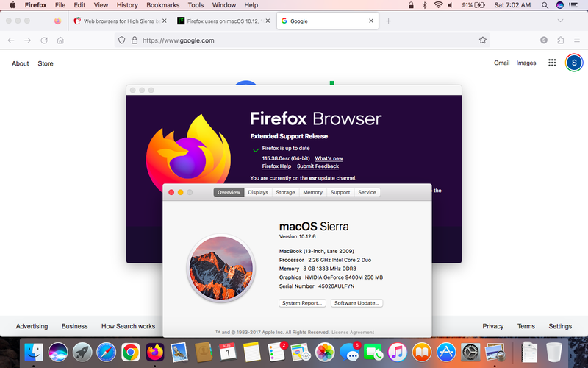The height and width of the screenshot is (368, 588).
Task: View tracking protection shield info
Action: coord(121,40)
